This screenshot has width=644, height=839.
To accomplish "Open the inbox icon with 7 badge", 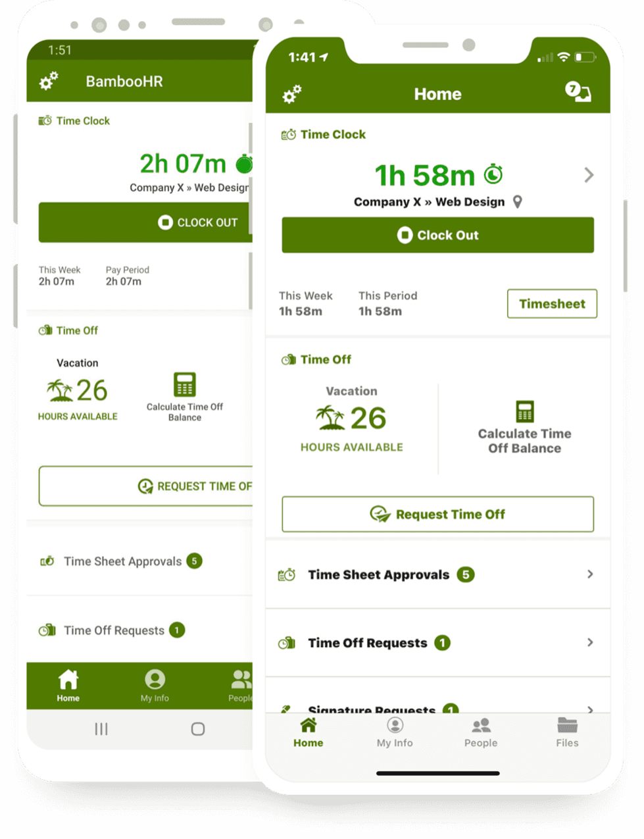I will point(578,92).
